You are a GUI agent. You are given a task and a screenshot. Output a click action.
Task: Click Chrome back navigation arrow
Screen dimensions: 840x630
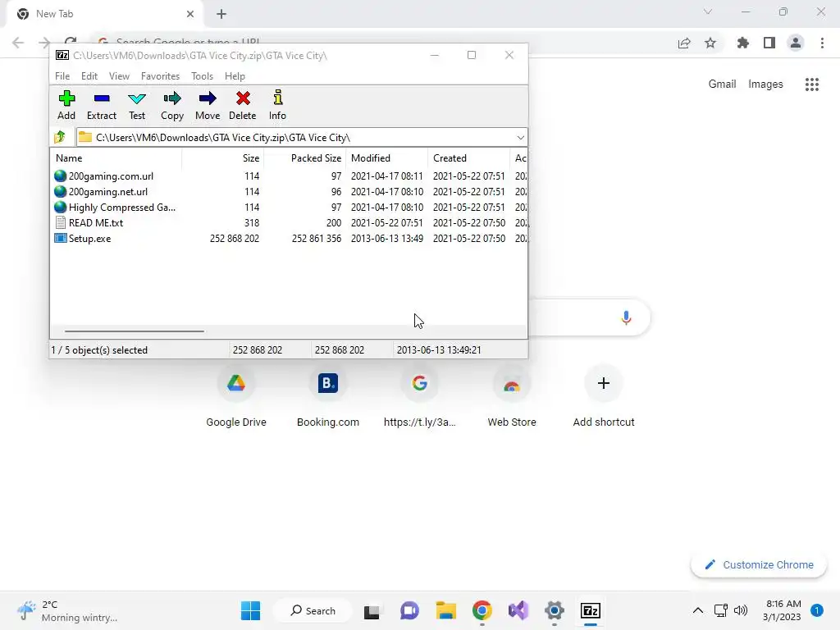click(18, 43)
